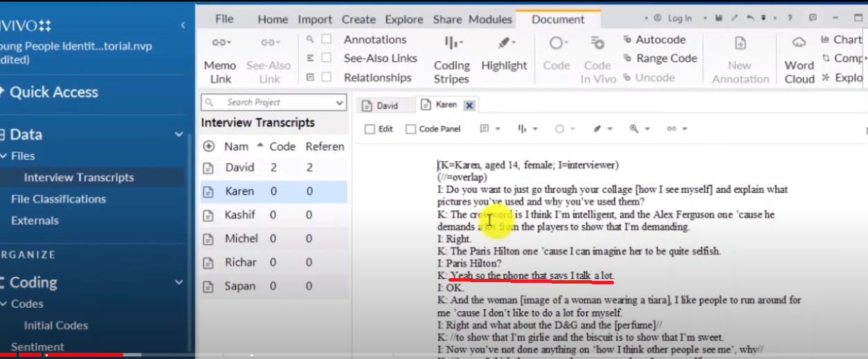Click the Memo Link ribbon icon

(221, 43)
